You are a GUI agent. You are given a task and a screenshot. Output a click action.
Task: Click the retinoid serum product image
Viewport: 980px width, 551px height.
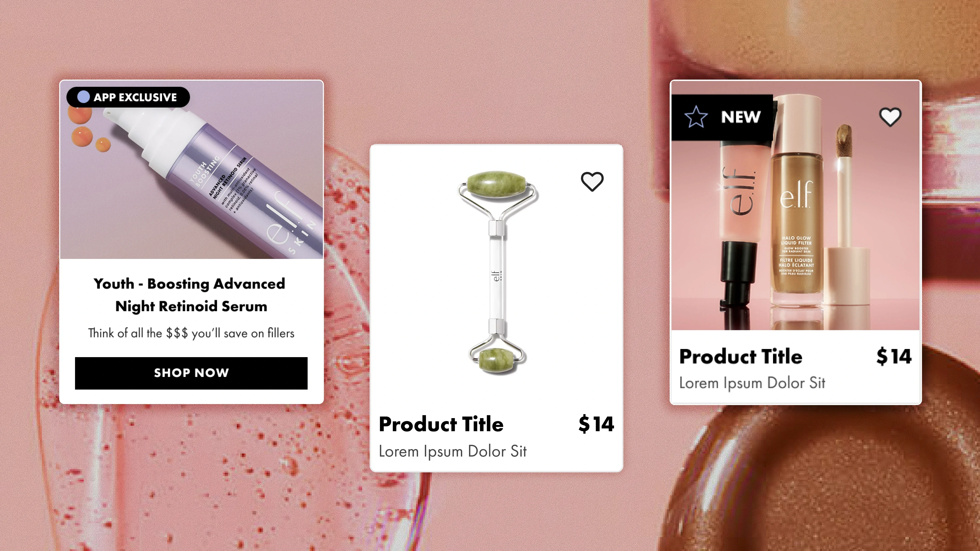(x=191, y=170)
